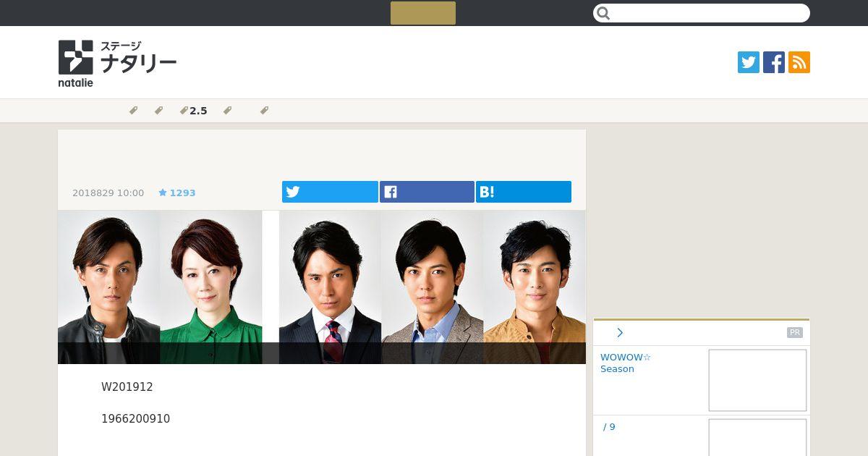This screenshot has width=868, height=456.
Task: Select the article text W201912
Action: tap(127, 387)
